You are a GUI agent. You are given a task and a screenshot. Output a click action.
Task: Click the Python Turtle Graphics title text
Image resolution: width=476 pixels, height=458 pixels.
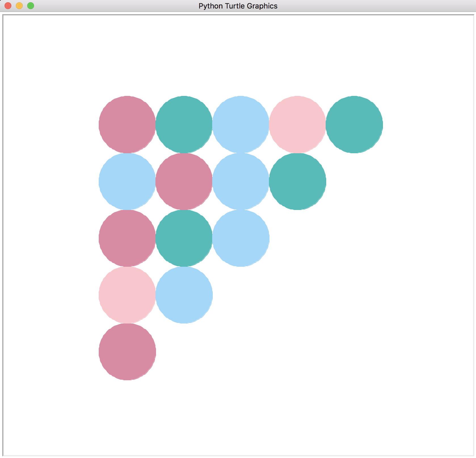click(238, 6)
